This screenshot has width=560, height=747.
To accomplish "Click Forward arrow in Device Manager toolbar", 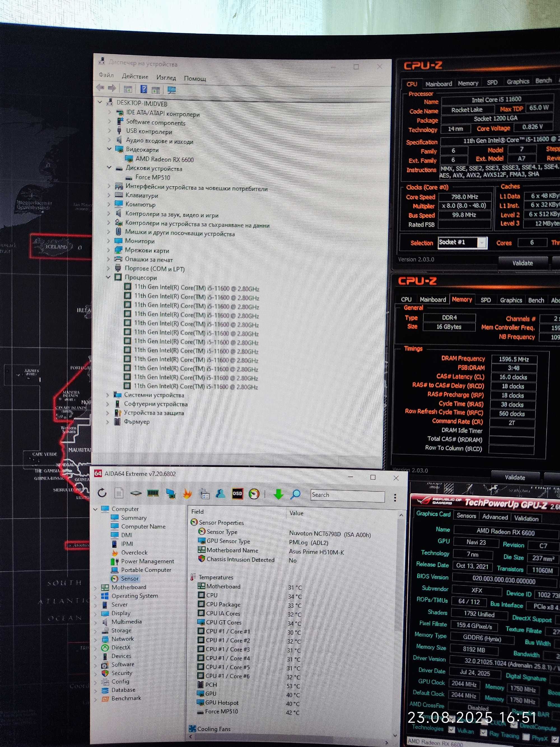I will tap(112, 88).
